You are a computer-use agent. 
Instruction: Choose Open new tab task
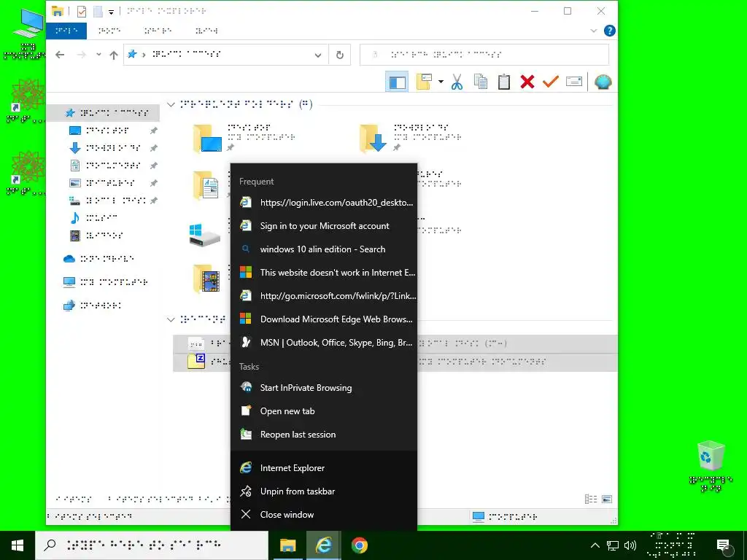[x=324, y=411]
